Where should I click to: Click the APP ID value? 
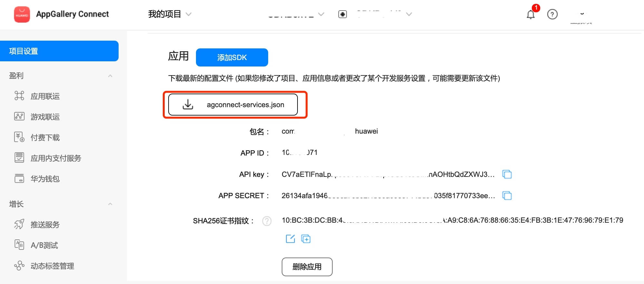tap(299, 152)
